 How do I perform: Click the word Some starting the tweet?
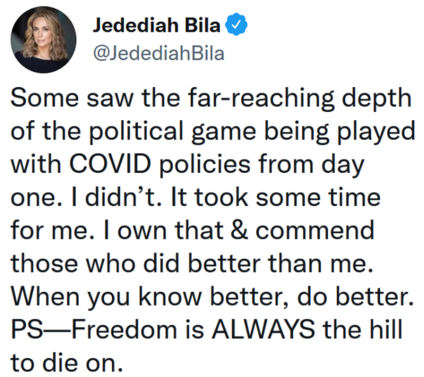[45, 99]
